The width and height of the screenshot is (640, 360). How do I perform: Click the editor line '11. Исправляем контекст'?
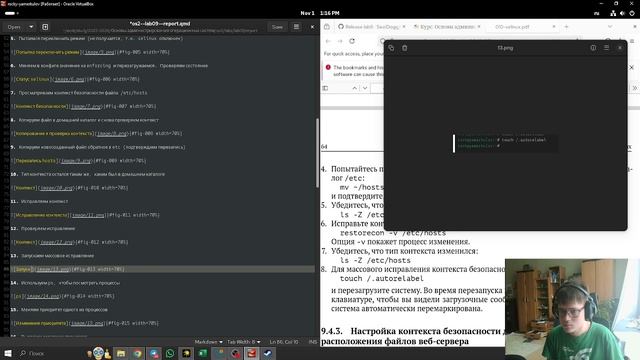click(x=39, y=202)
